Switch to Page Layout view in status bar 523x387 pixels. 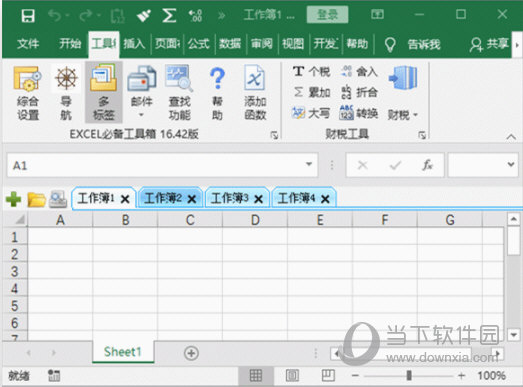coord(292,376)
